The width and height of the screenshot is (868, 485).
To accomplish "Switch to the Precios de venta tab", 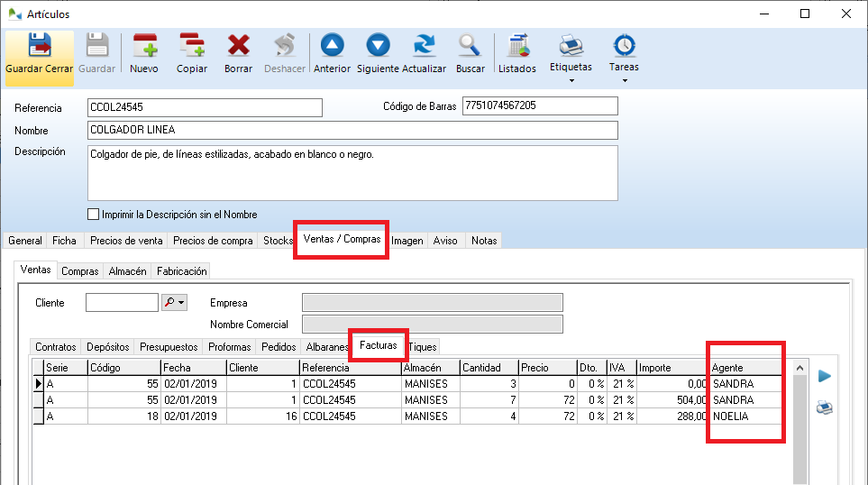I will pos(124,241).
